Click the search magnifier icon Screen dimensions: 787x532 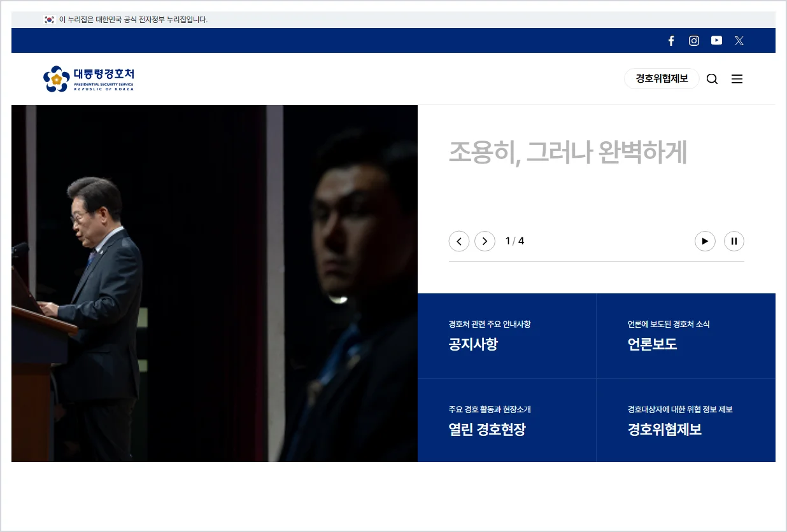tap(712, 79)
